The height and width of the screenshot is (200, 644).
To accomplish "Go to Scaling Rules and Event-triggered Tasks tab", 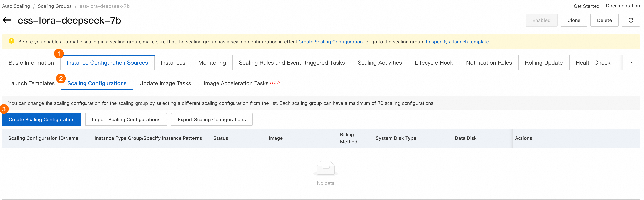I will [292, 63].
